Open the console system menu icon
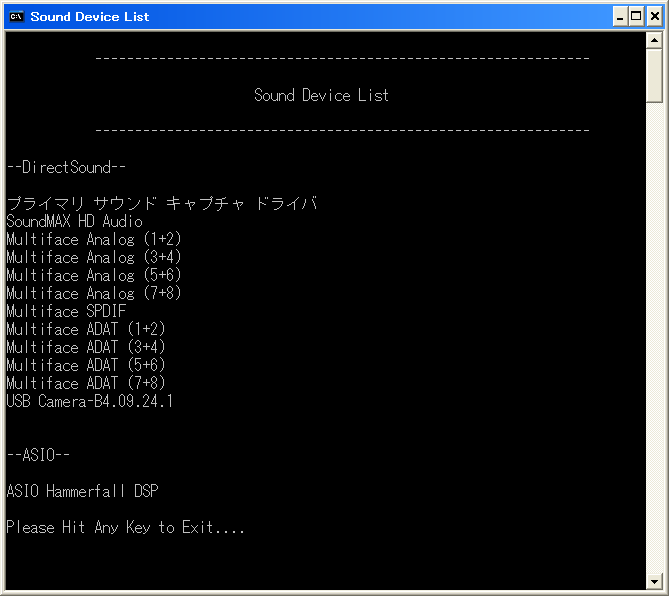 [x=16, y=16]
